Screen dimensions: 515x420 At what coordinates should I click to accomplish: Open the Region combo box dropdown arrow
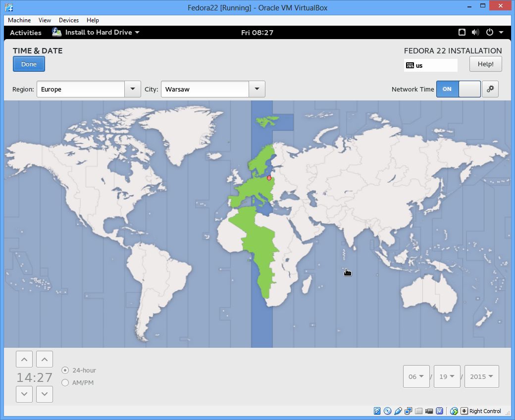pyautogui.click(x=133, y=89)
